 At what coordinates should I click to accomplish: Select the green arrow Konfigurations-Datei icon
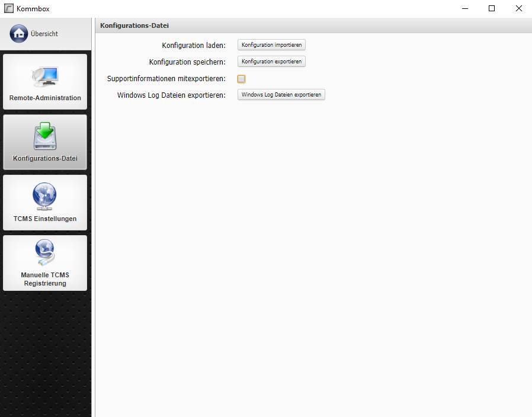coord(45,136)
